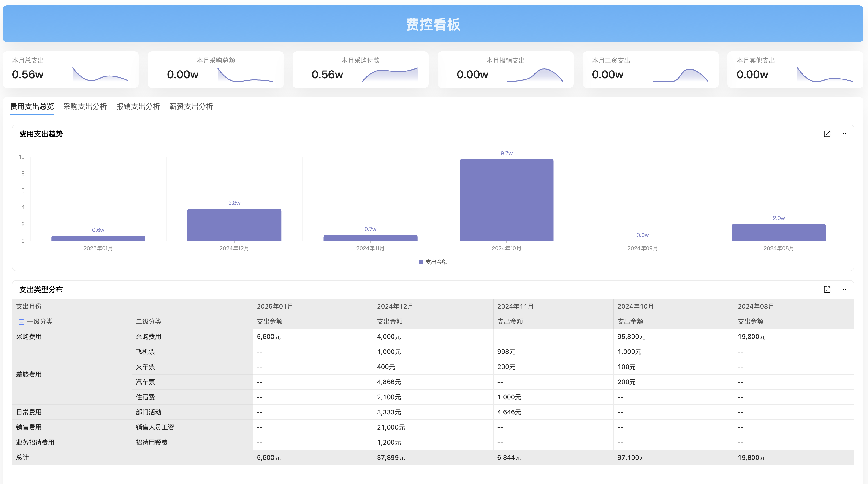Click the 4,646元 cell

553,412
